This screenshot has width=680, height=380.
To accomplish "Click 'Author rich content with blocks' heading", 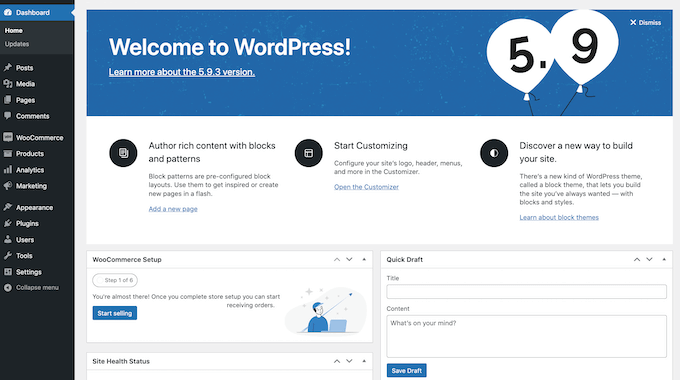I will pyautogui.click(x=212, y=152).
